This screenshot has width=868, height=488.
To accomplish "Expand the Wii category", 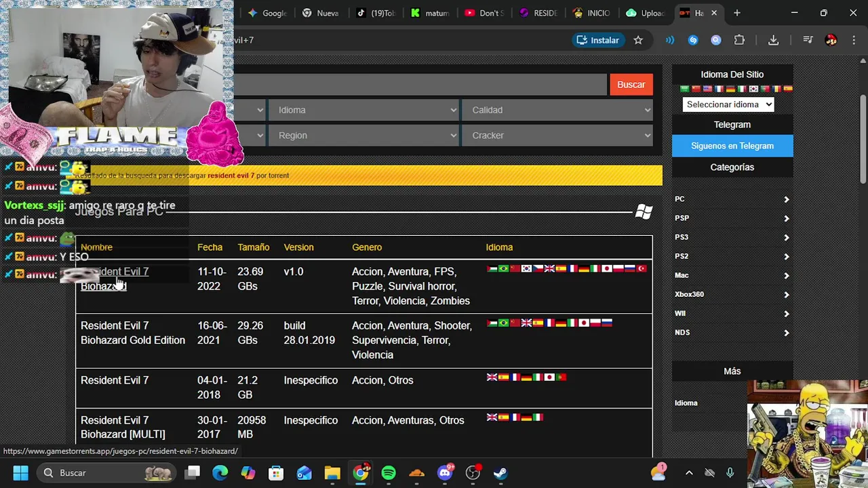I will click(732, 313).
